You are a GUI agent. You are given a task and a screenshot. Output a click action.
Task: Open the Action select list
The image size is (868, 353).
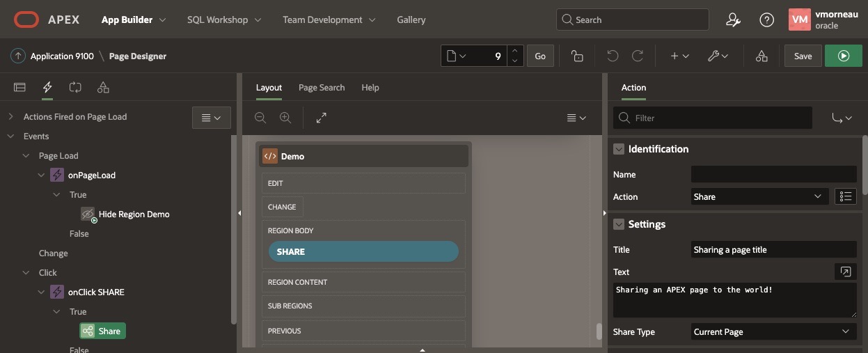[759, 197]
